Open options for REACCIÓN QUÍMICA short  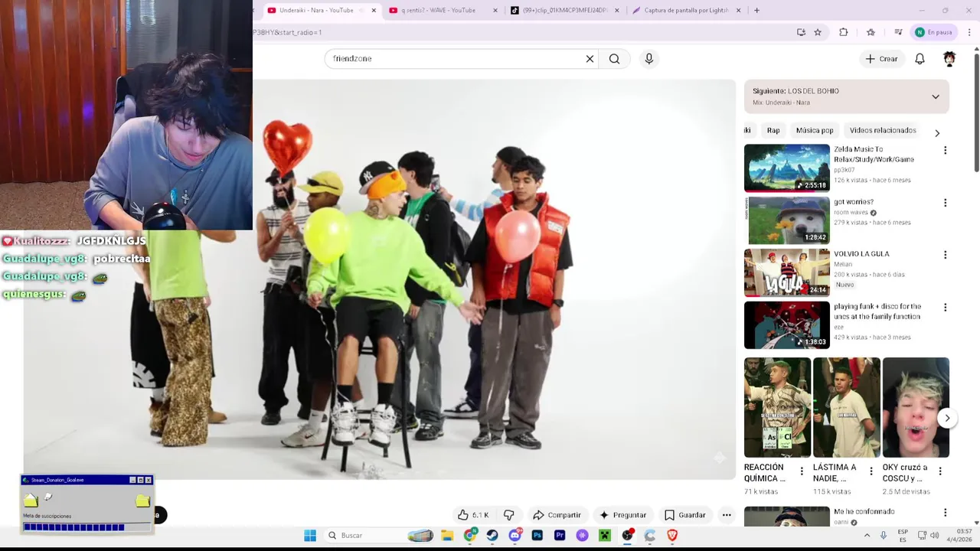point(802,471)
